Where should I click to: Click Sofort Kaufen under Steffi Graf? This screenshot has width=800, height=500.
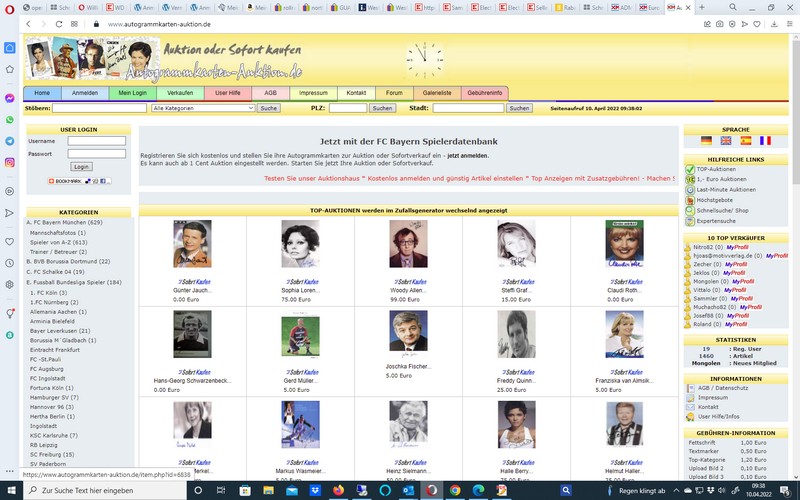coord(518,282)
